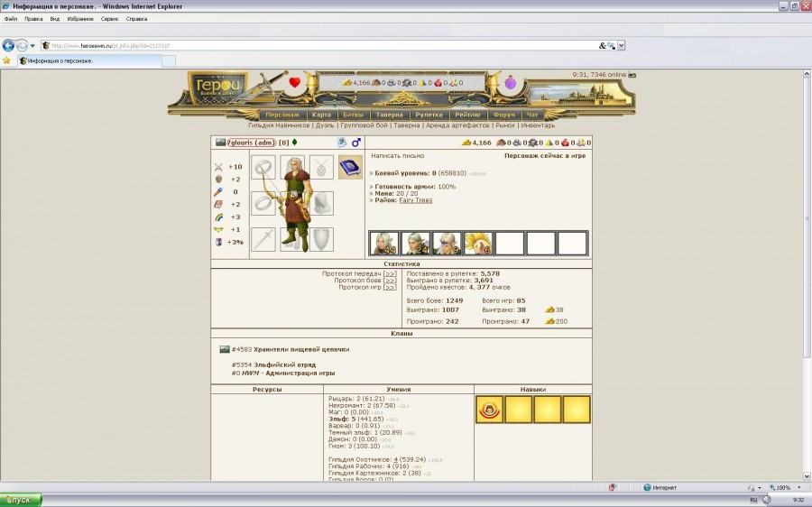Image resolution: width=812 pixels, height=507 pixels.
Task: Open the zoom level 100% dropdown
Action: click(x=799, y=487)
